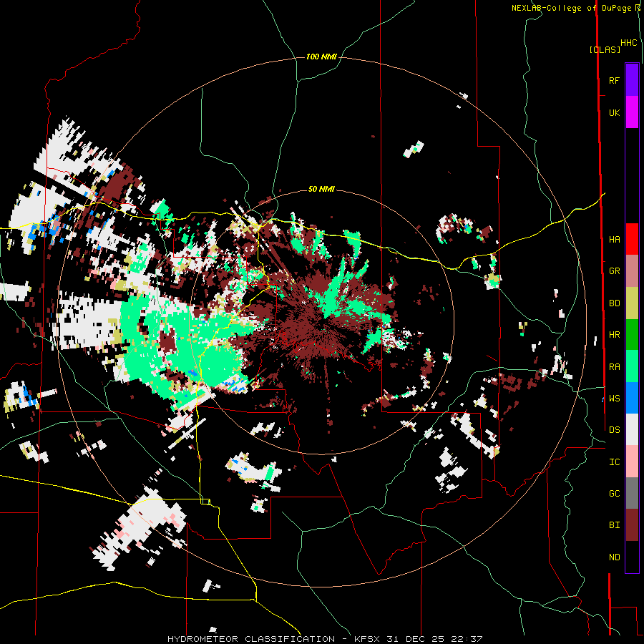This screenshot has height=644, width=644.
Task: Select the WS blue legend swatch
Action: point(632,398)
